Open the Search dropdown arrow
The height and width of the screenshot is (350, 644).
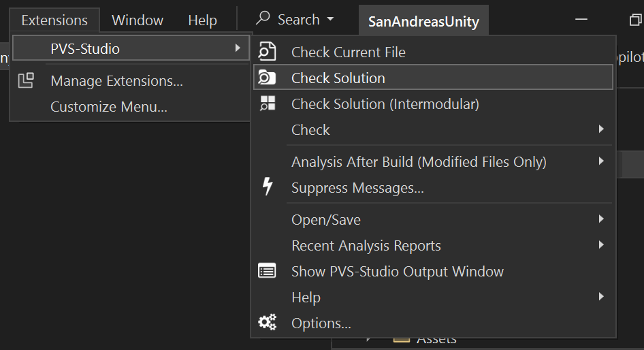coord(330,19)
